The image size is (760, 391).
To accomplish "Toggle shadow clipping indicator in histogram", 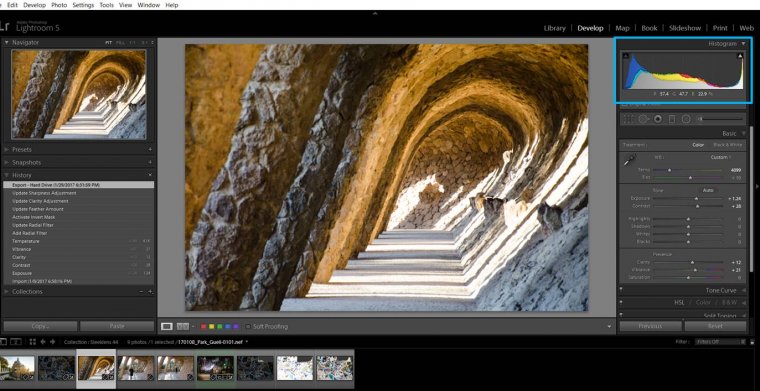I will [x=625, y=56].
